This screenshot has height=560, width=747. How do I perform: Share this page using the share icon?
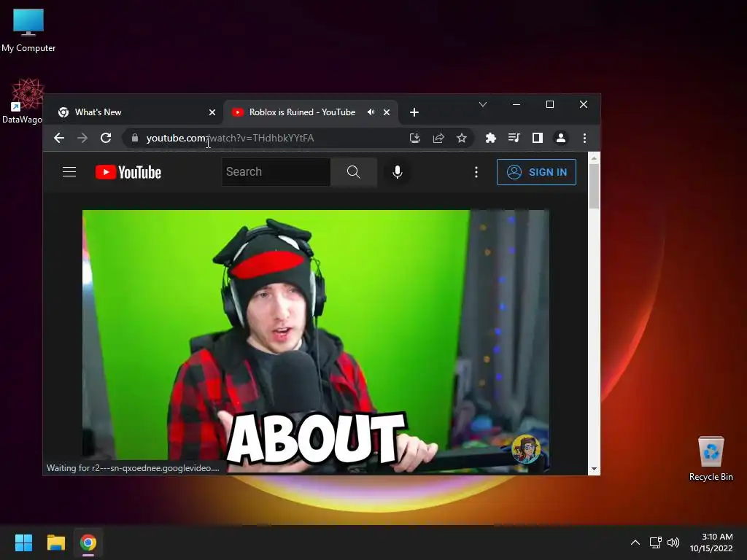pos(438,138)
